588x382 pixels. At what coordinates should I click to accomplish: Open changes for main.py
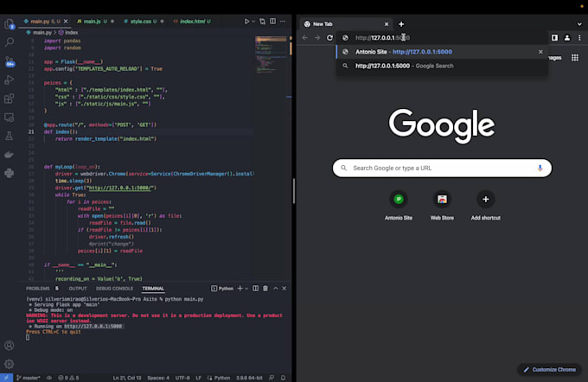[263, 22]
